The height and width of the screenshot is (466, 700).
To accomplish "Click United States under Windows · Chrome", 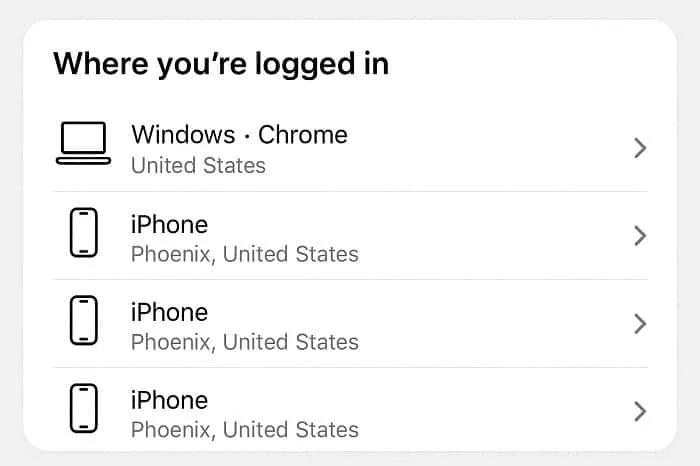I will pyautogui.click(x=198, y=165).
